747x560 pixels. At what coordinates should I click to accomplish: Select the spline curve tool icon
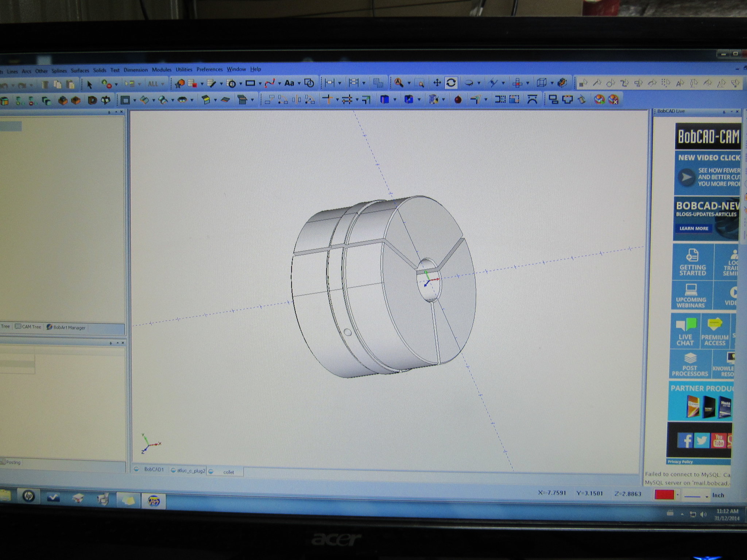pyautogui.click(x=270, y=83)
